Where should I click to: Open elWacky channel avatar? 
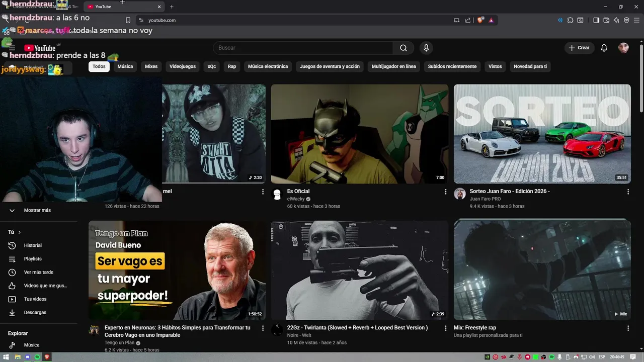tap(277, 194)
